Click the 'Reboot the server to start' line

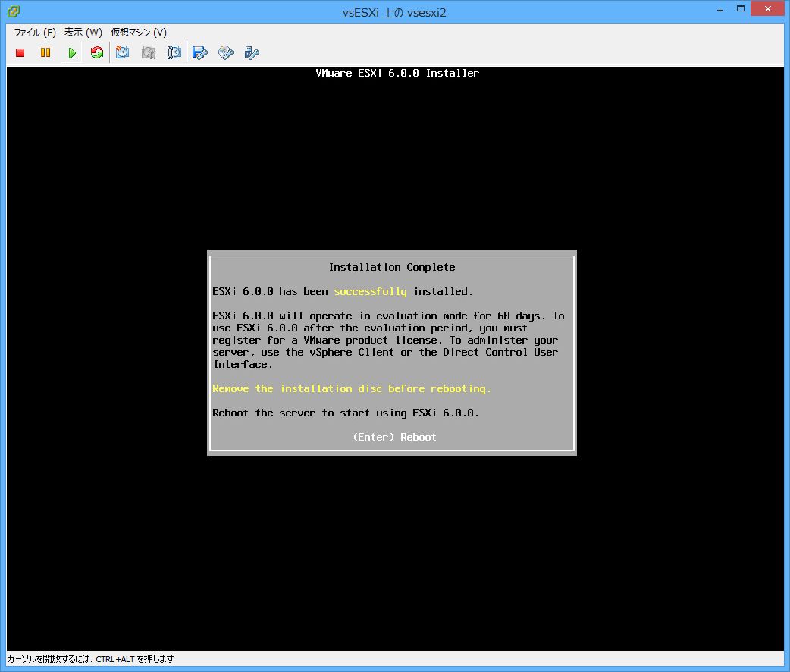[x=345, y=413]
